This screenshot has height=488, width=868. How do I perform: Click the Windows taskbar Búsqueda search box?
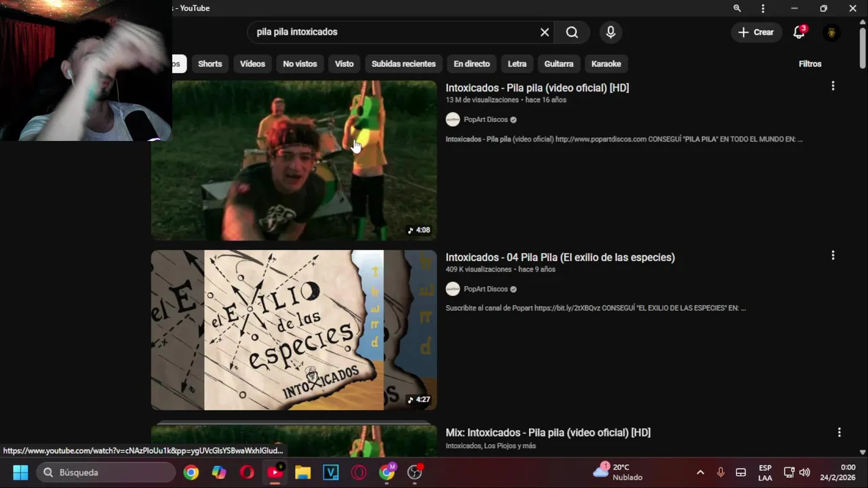(106, 472)
